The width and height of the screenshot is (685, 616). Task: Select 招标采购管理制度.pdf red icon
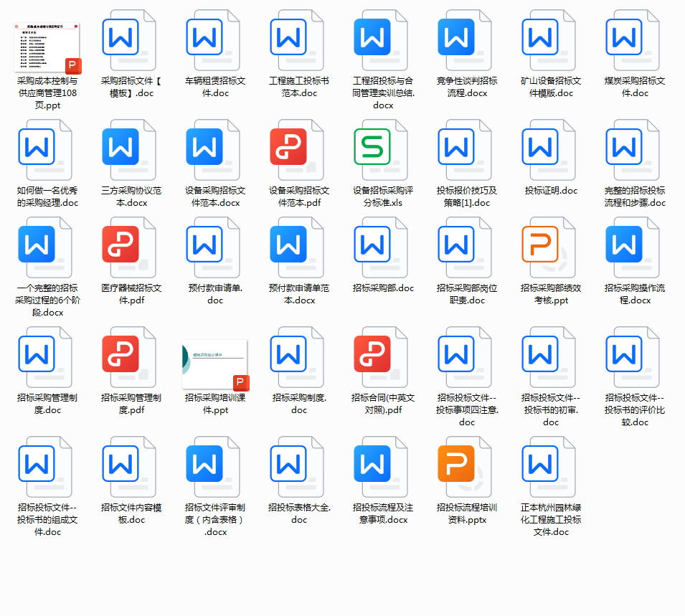point(129,357)
